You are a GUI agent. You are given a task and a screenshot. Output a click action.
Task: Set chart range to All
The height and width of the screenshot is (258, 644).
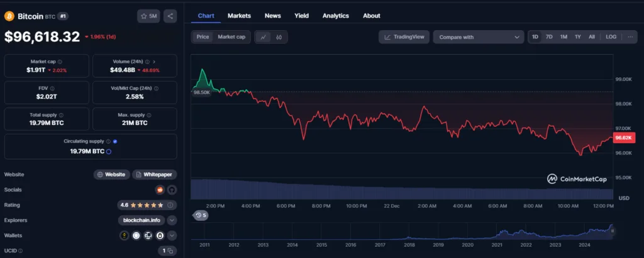click(591, 37)
